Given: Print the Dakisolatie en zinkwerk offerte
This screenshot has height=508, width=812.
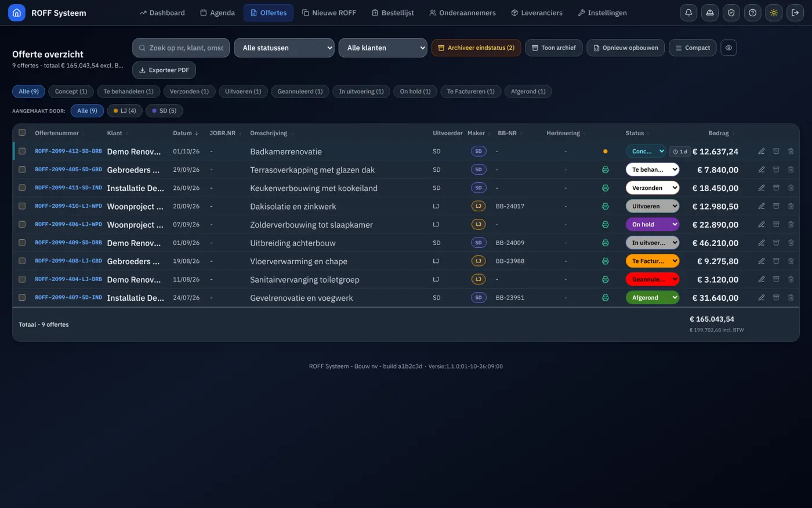Looking at the screenshot, I should pos(605,206).
